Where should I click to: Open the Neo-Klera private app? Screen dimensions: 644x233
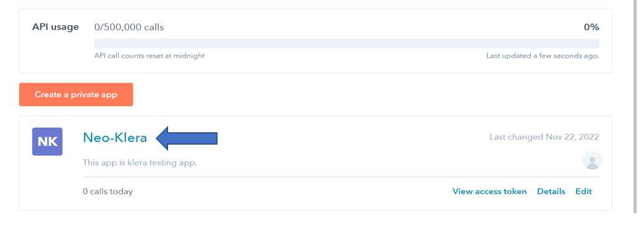point(115,138)
